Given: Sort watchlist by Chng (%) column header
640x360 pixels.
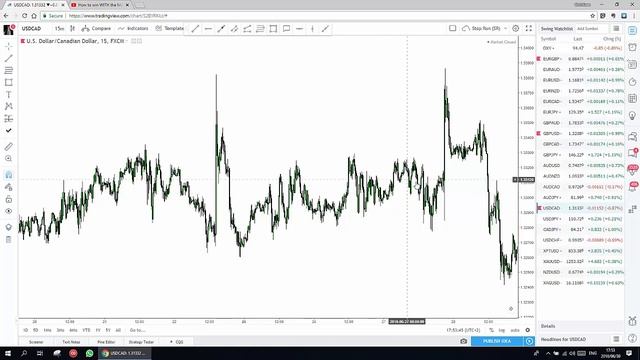Looking at the screenshot, I should point(612,39).
